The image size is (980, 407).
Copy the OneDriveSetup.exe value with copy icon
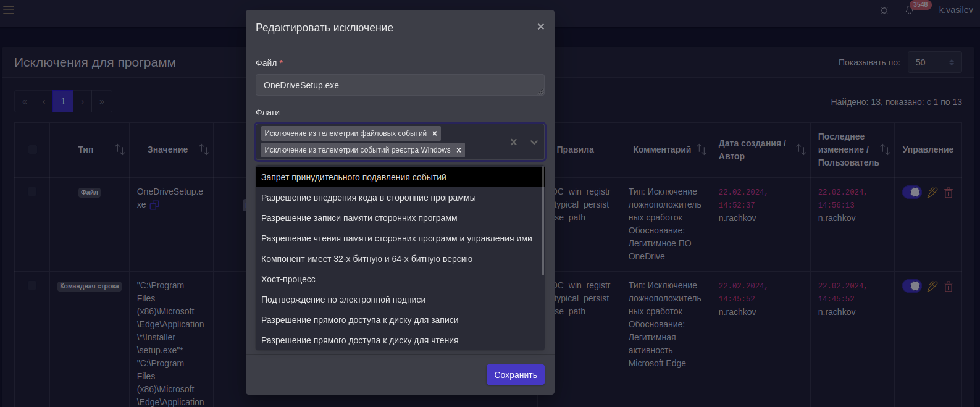pyautogui.click(x=154, y=205)
